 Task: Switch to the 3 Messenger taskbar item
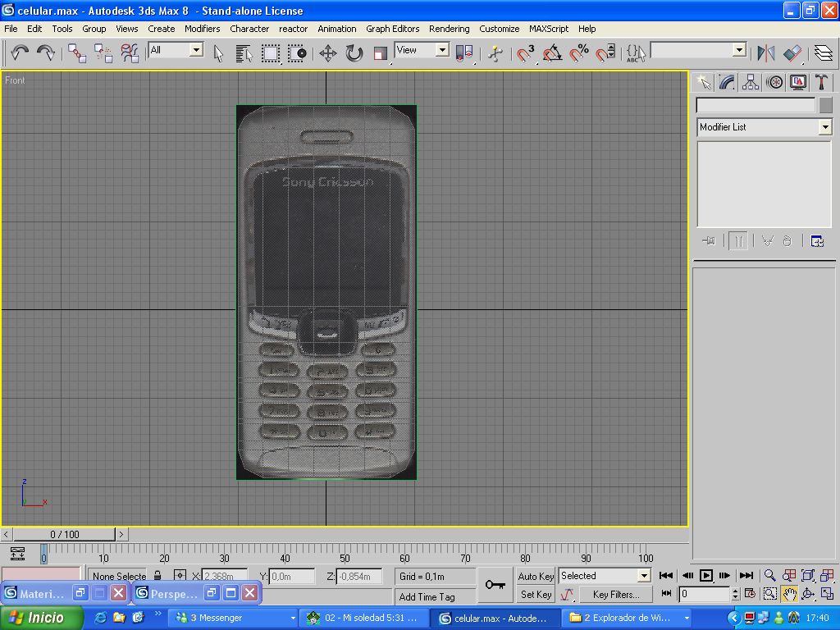tap(233, 618)
